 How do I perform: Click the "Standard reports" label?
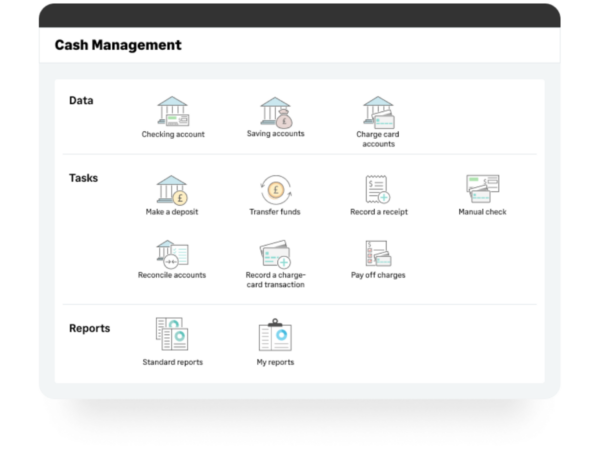pos(173,362)
